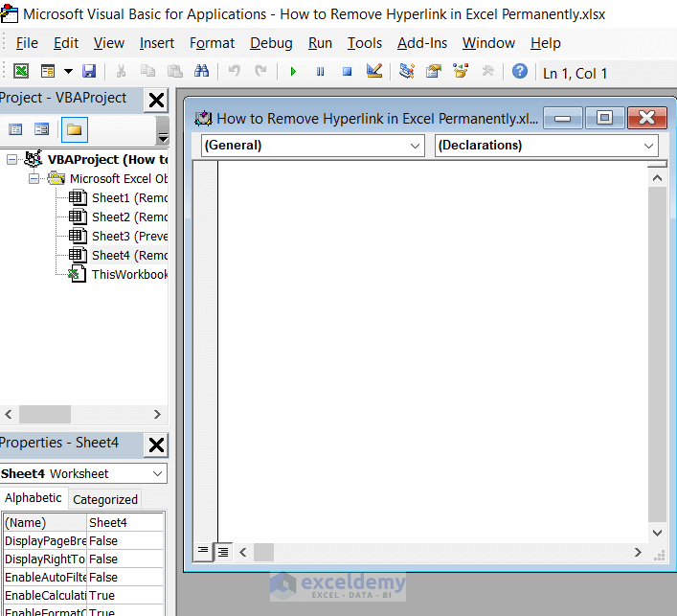
Task: Click View Code icon in Project panel
Action: [x=15, y=129]
